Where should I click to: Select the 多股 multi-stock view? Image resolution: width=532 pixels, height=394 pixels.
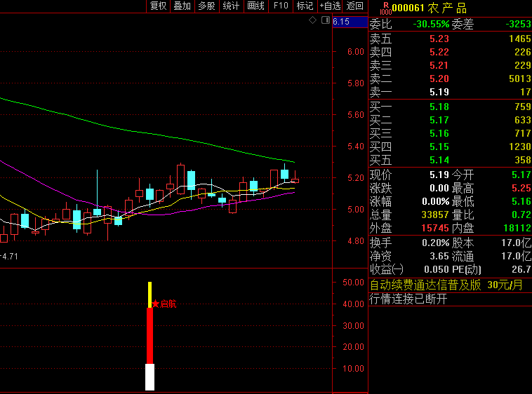pyautogui.click(x=206, y=6)
